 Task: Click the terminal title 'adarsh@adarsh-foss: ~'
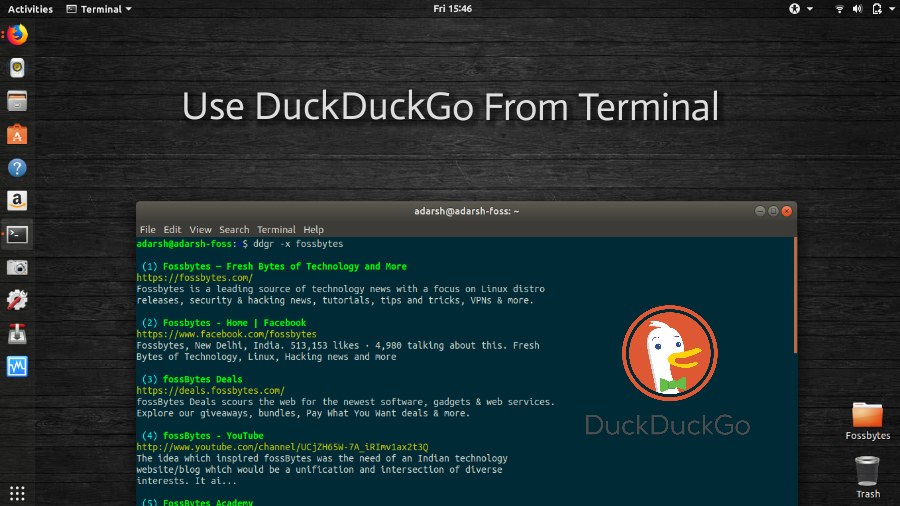[467, 211]
